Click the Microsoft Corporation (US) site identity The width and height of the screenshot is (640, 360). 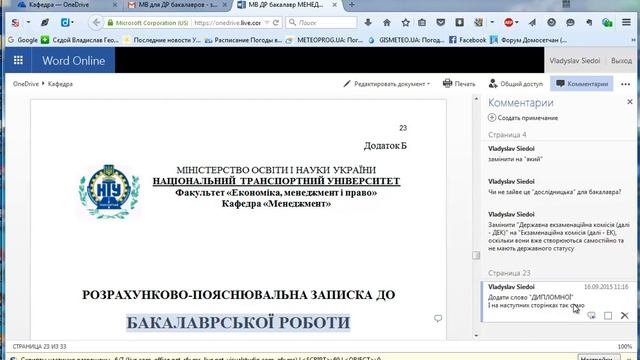coord(147,23)
